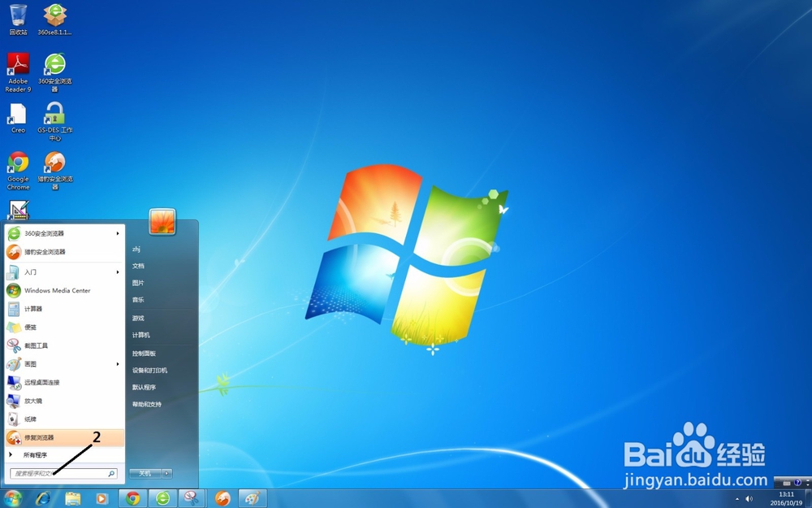Select the GS-DES 工作中心 padlock icon

[54, 121]
